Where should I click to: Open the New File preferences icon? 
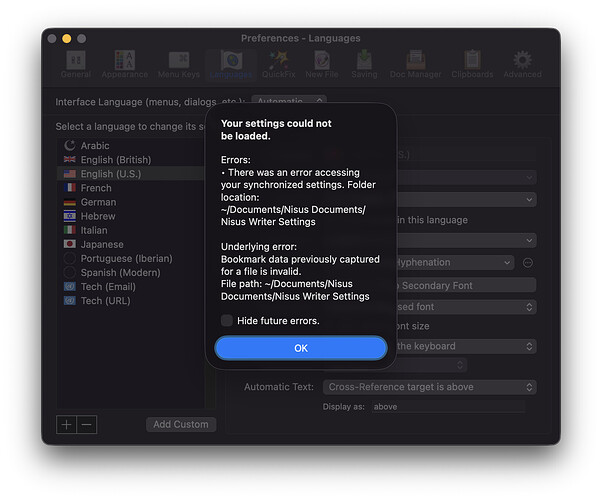coord(322,60)
